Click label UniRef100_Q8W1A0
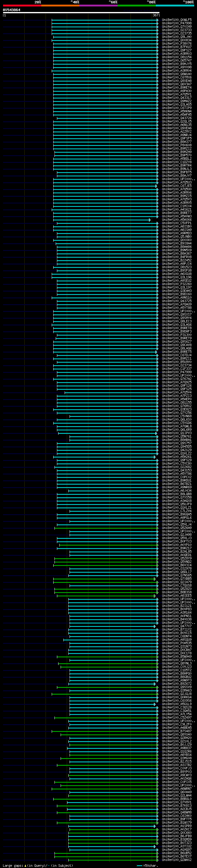Image resolution: width=197 pixels, height=868 pixels. [x=177, y=74]
